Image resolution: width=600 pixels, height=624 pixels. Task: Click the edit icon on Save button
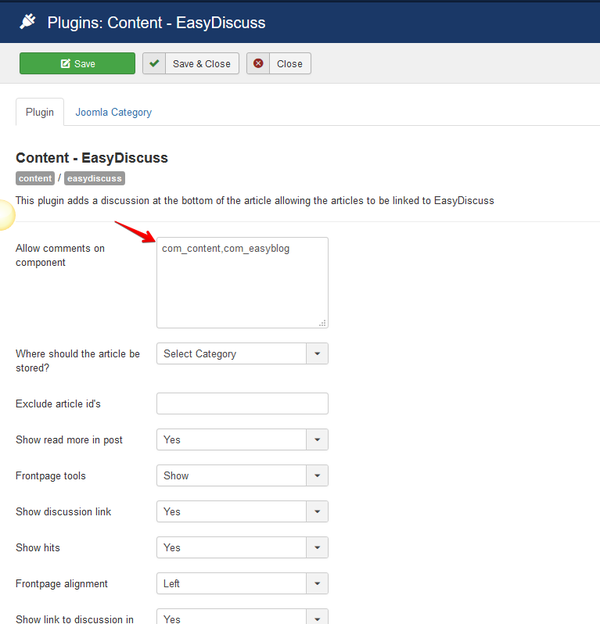[65, 64]
